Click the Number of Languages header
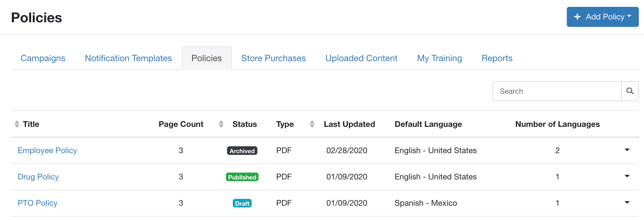This screenshot has height=220, width=644. pyautogui.click(x=558, y=124)
